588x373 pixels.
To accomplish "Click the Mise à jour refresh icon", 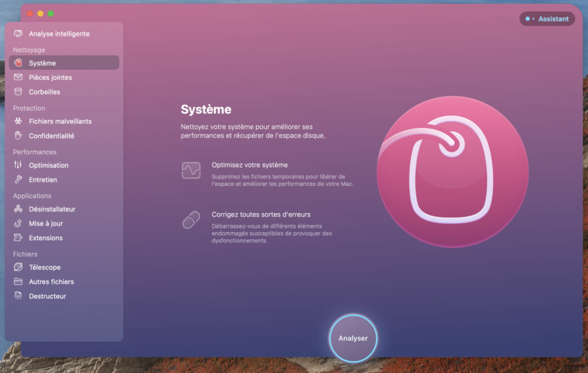I will click(x=19, y=223).
